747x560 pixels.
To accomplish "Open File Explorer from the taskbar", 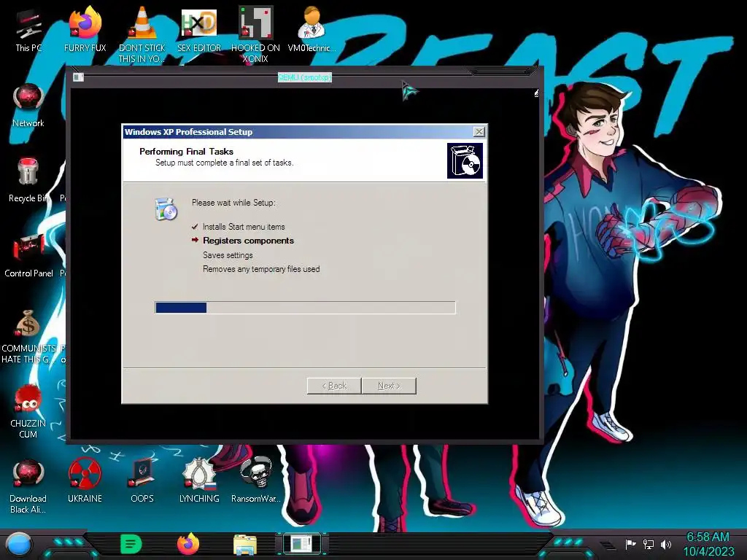I will [x=245, y=545].
